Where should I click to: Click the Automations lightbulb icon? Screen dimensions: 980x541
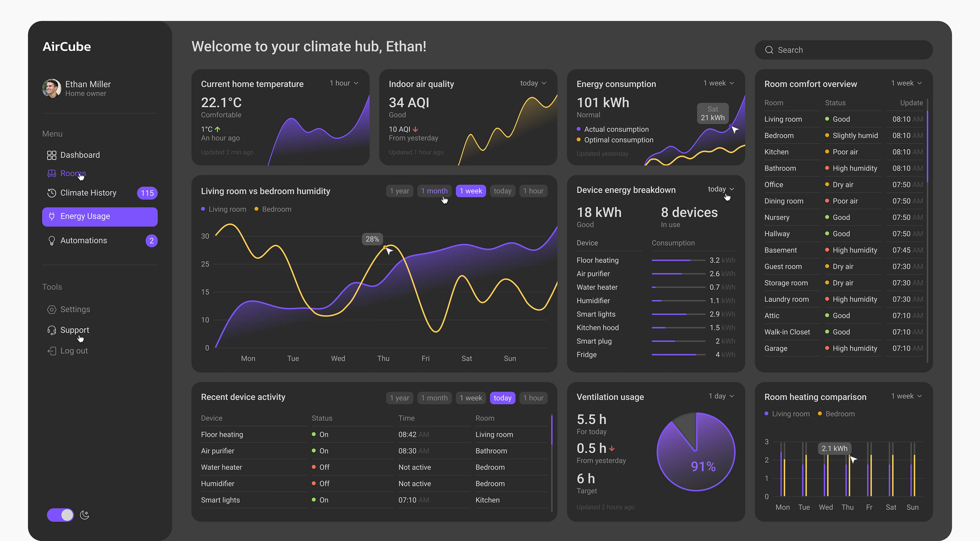pos(51,241)
